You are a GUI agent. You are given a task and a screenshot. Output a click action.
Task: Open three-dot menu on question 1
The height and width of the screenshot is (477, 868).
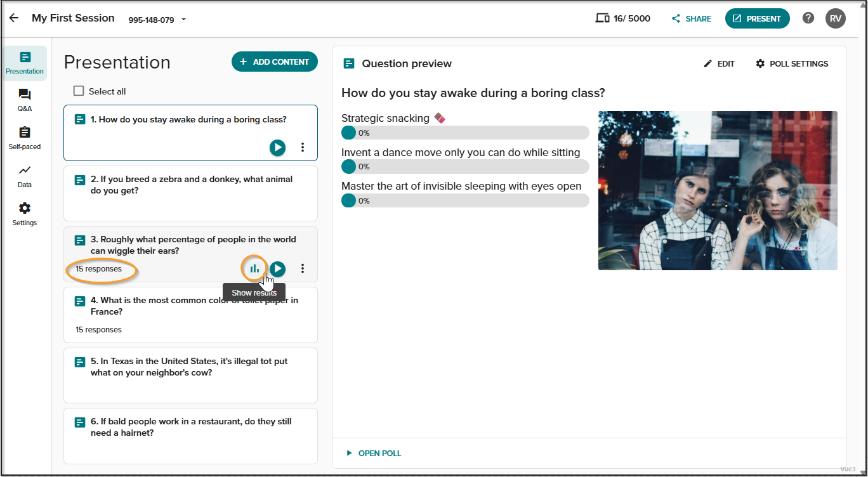303,148
